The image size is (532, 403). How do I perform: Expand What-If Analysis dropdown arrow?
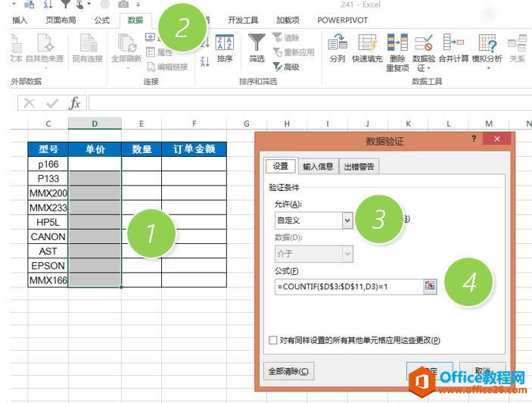(x=489, y=68)
